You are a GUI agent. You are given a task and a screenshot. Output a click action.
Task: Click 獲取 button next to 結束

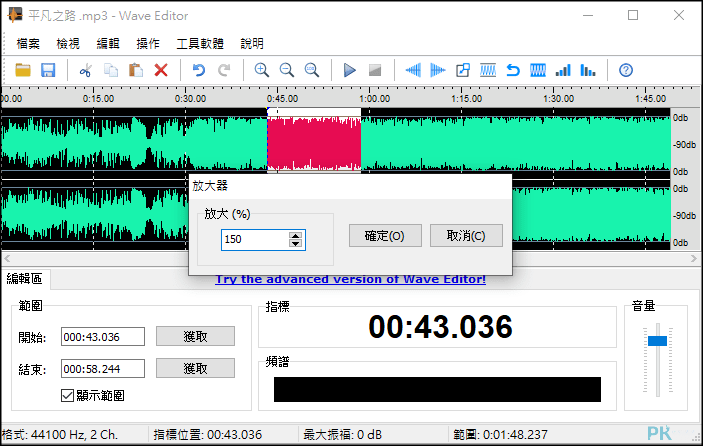tap(195, 368)
